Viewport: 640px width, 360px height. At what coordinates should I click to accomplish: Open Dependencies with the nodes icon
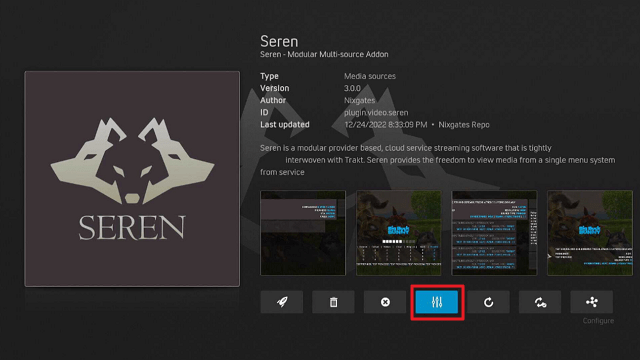pos(591,302)
